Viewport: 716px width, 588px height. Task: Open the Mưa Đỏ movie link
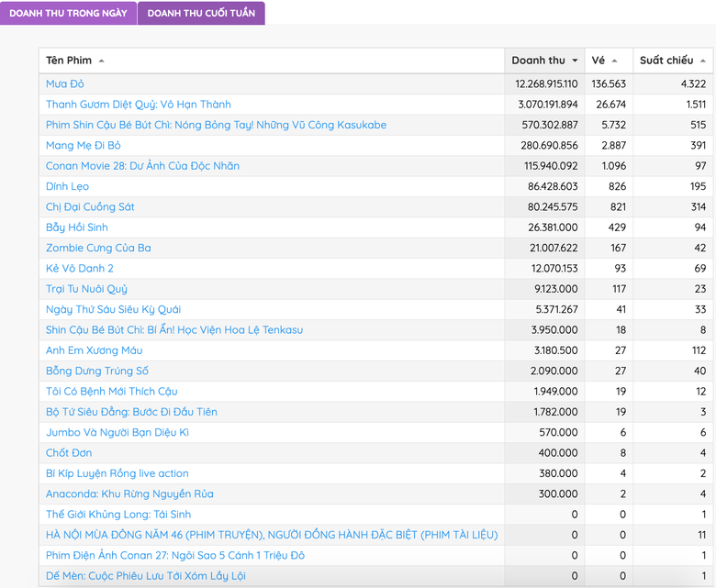65,83
